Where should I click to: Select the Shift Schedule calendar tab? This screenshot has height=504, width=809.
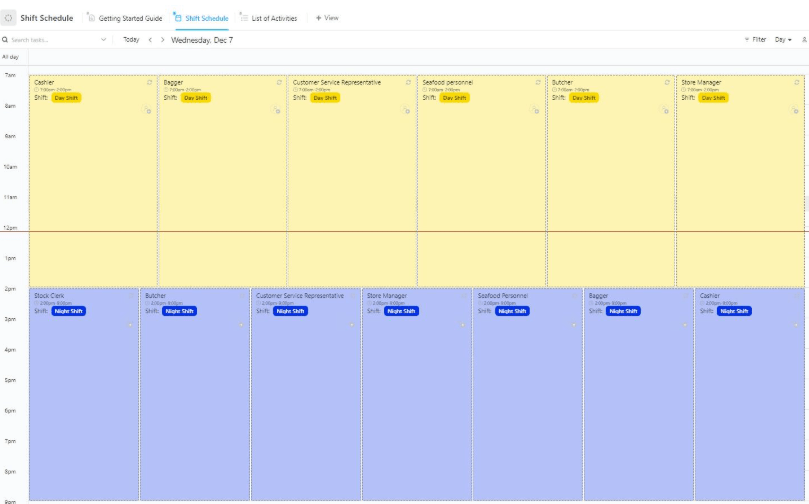pyautogui.click(x=201, y=18)
